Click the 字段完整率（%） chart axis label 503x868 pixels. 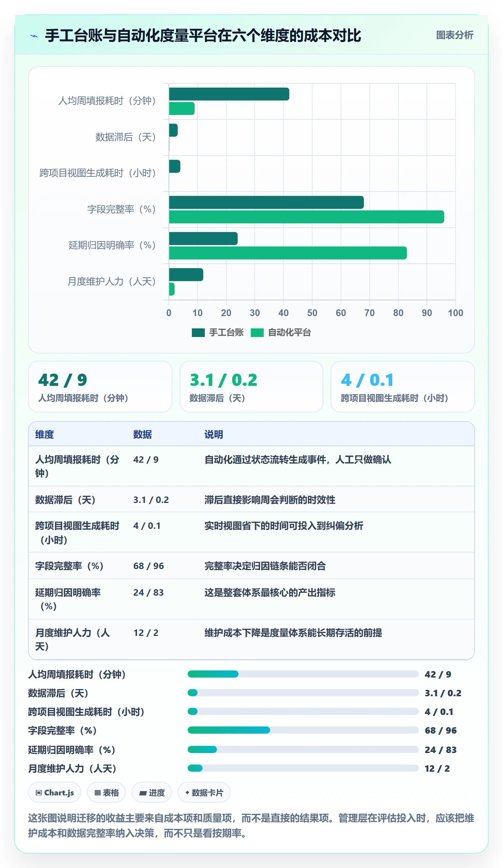[121, 209]
